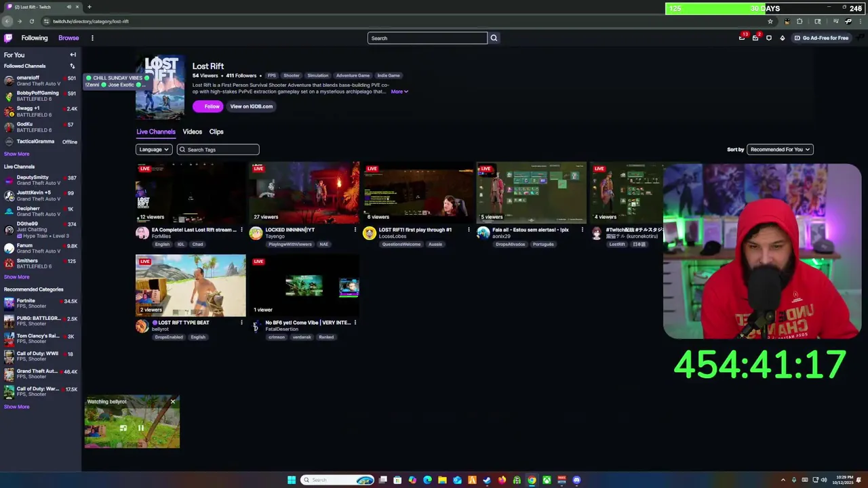The height and width of the screenshot is (488, 868).
Task: Open options dots for LOST RIFT TYPE BEAT
Action: [x=241, y=323]
